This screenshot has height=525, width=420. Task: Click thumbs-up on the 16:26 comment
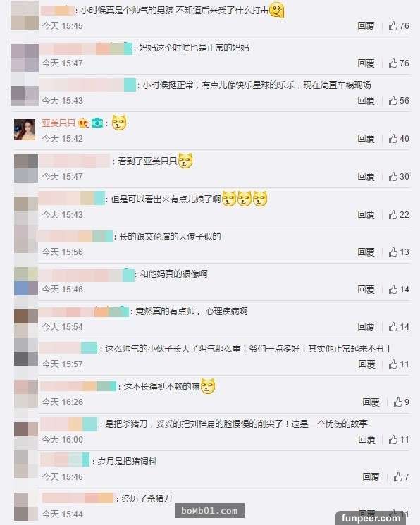(398, 402)
